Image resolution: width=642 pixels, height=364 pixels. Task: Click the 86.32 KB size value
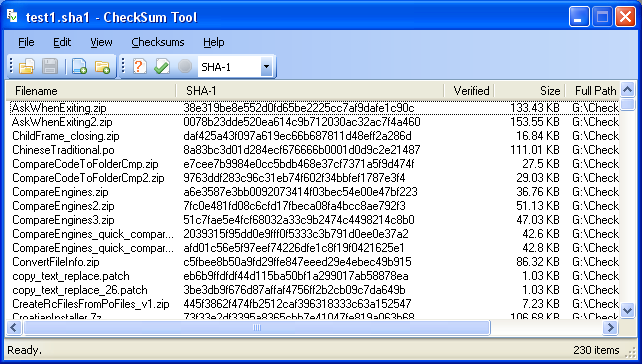point(537,262)
